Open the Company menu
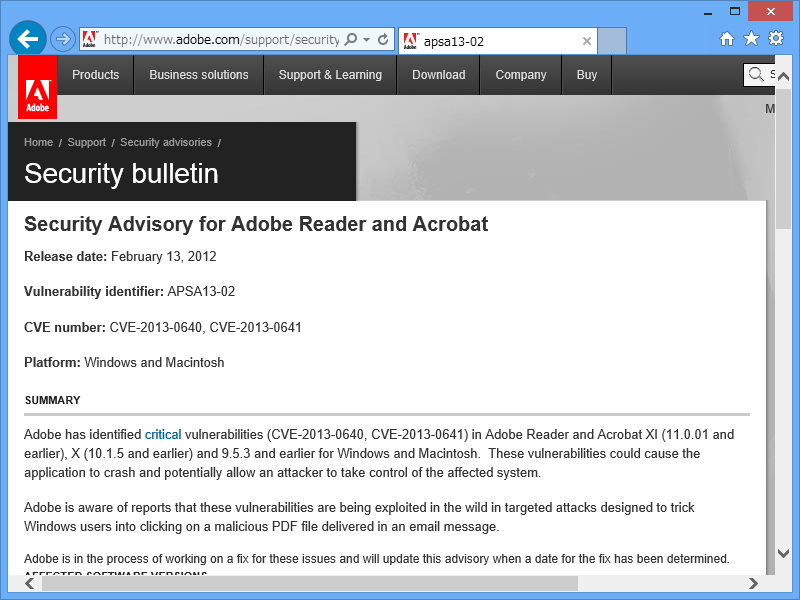Viewport: 800px width, 600px height. (521, 75)
